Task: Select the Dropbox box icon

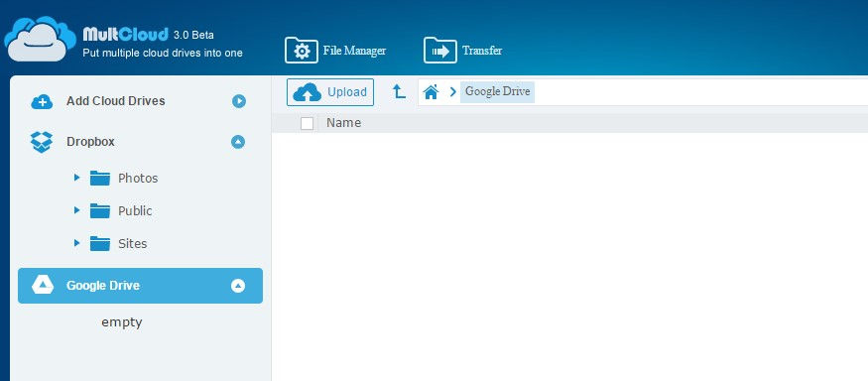Action: click(x=42, y=142)
